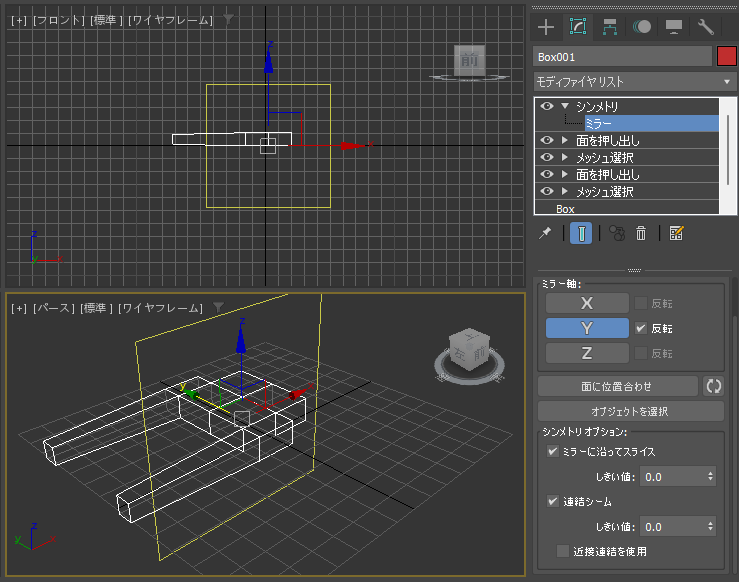Open the red object color swatch
This screenshot has width=739, height=582.
click(726, 57)
